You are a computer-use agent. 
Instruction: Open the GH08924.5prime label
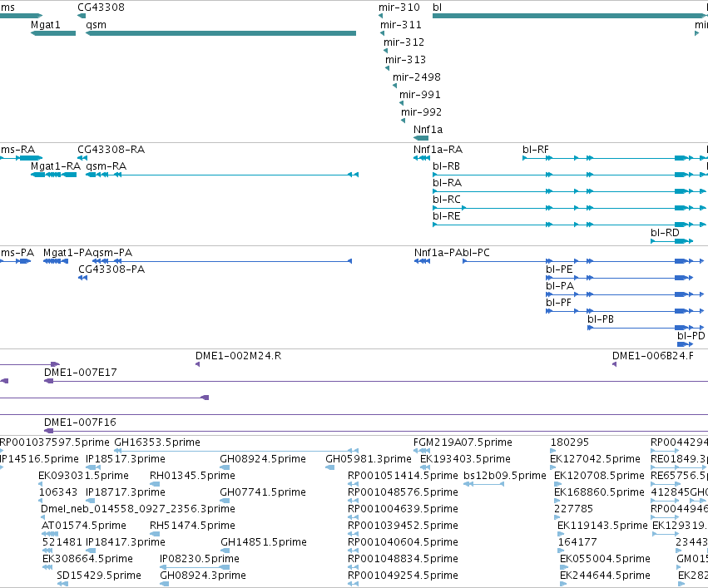click(263, 459)
